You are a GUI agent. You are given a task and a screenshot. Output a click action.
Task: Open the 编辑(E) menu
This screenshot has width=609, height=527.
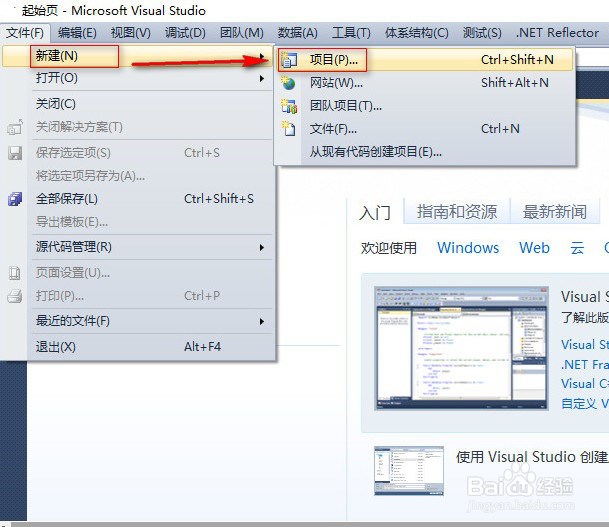(x=77, y=33)
